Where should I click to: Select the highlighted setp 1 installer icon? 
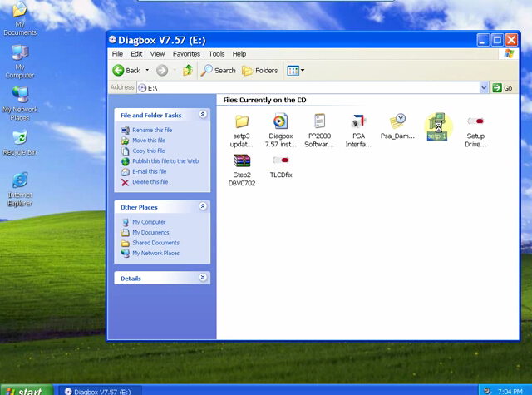click(x=437, y=123)
